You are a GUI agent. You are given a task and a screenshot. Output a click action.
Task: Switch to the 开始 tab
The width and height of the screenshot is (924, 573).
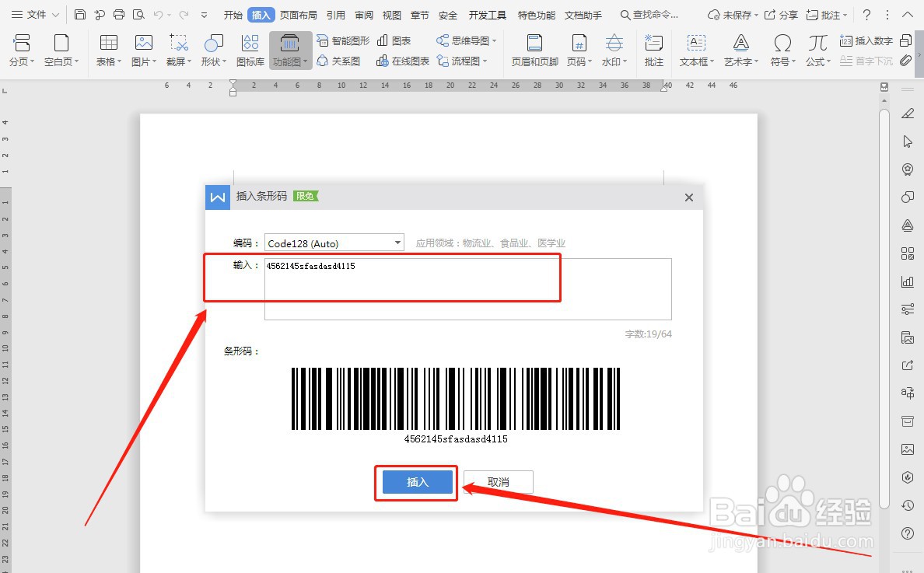click(233, 15)
